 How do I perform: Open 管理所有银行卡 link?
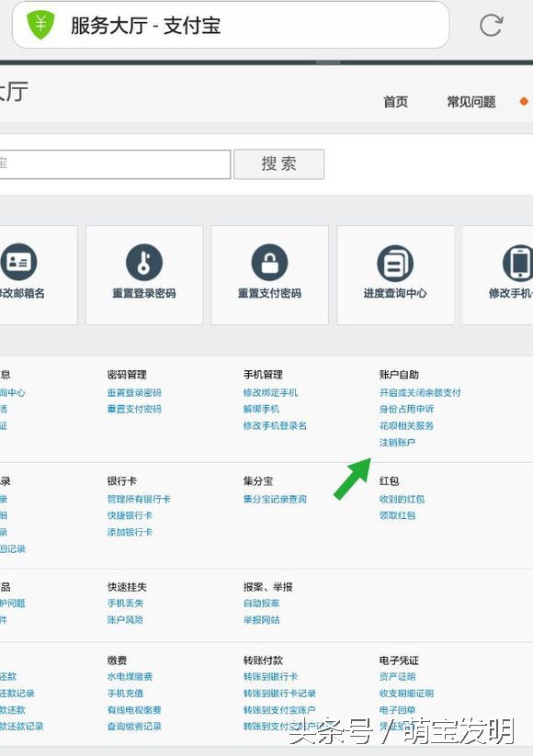click(139, 499)
